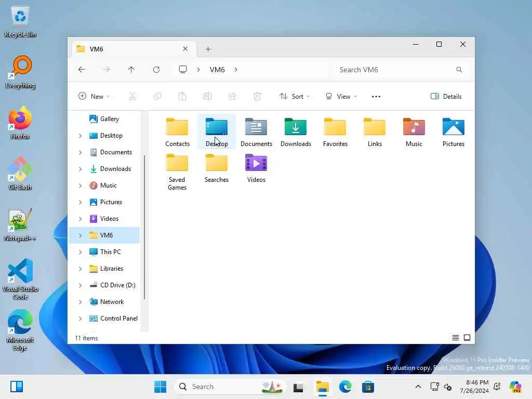Open Gallery in navigation pane
The width and height of the screenshot is (532, 399).
click(x=104, y=119)
